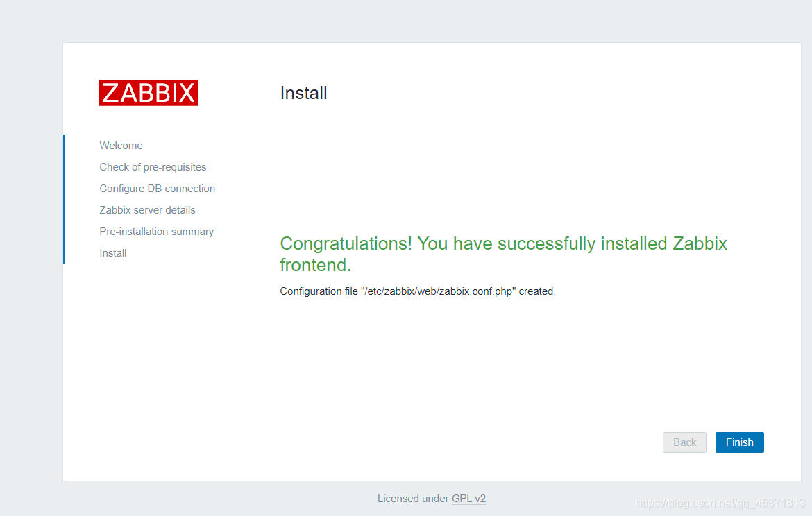Image resolution: width=812 pixels, height=516 pixels.
Task: Select Pre-installation summary step
Action: pyautogui.click(x=156, y=232)
